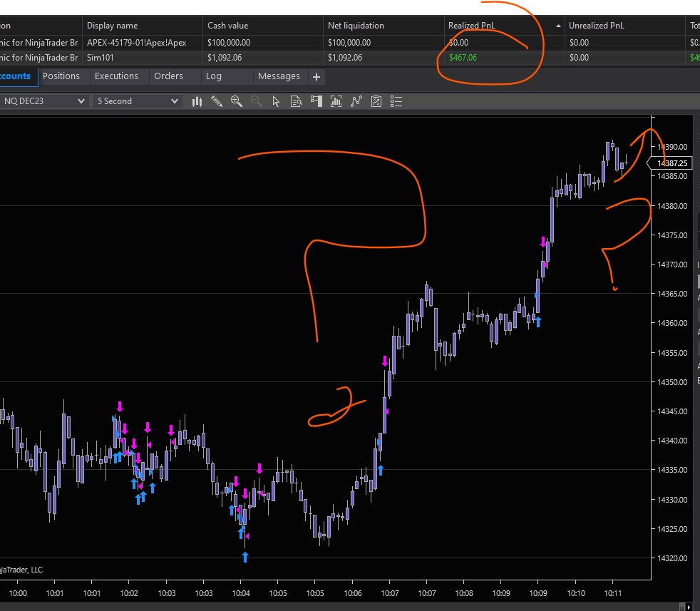The image size is (700, 611).
Task: Open the Drawing Tools pencil icon
Action: coord(217,102)
